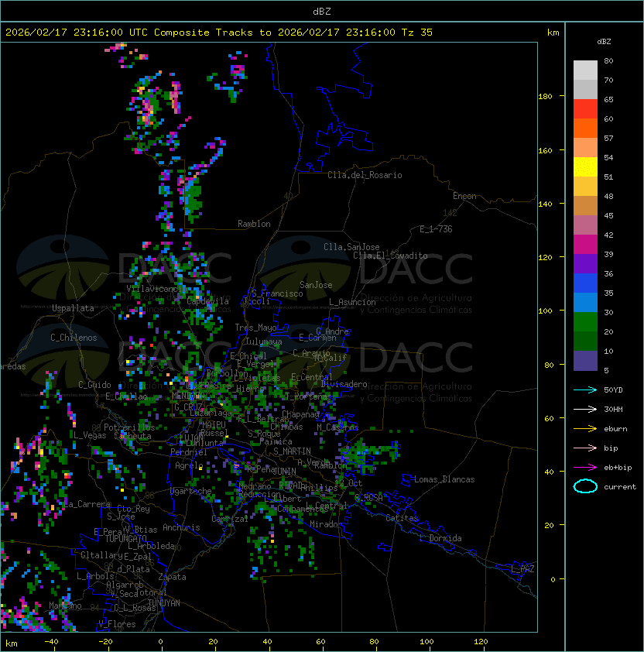Click the 120 km mark on the horizontal axis
Screen dimensions: 644x652
coord(481,642)
